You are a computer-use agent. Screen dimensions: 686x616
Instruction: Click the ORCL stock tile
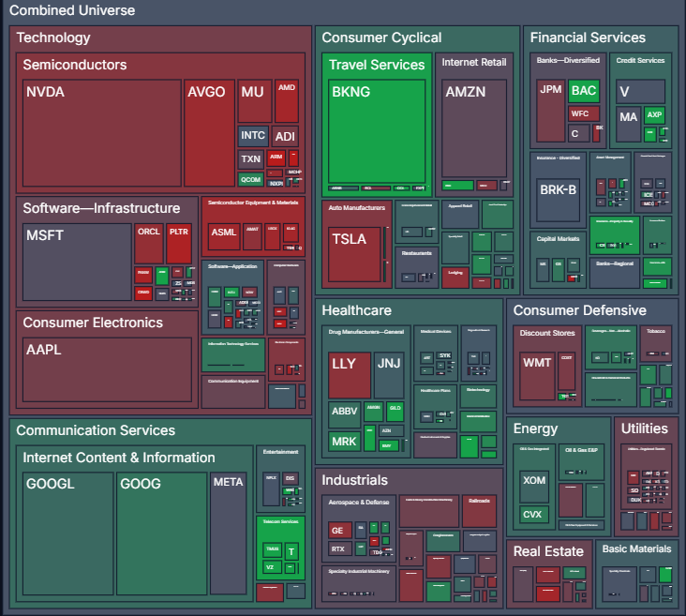(149, 244)
